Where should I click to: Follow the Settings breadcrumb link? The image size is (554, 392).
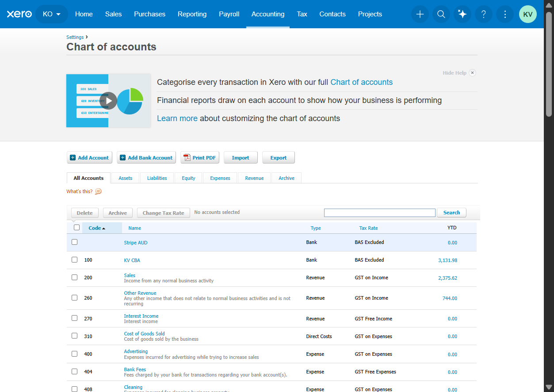(x=75, y=37)
